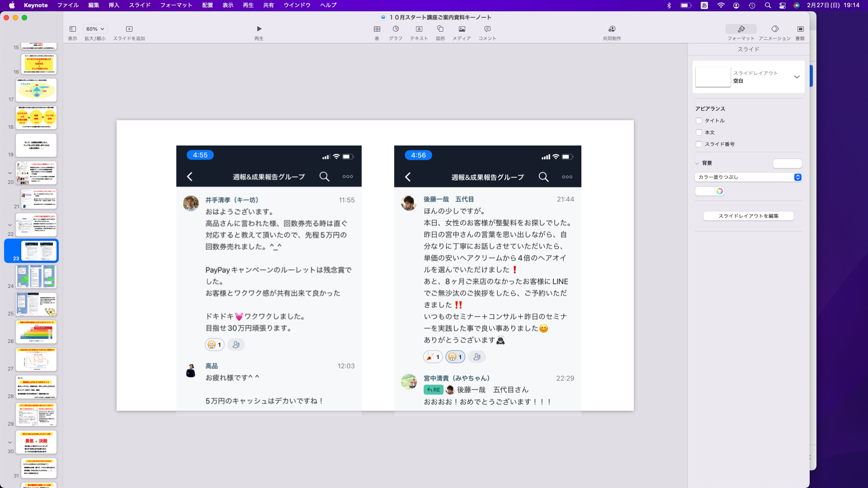
Task: Open the カラー塗りつぶし fill type dropdown
Action: (748, 177)
